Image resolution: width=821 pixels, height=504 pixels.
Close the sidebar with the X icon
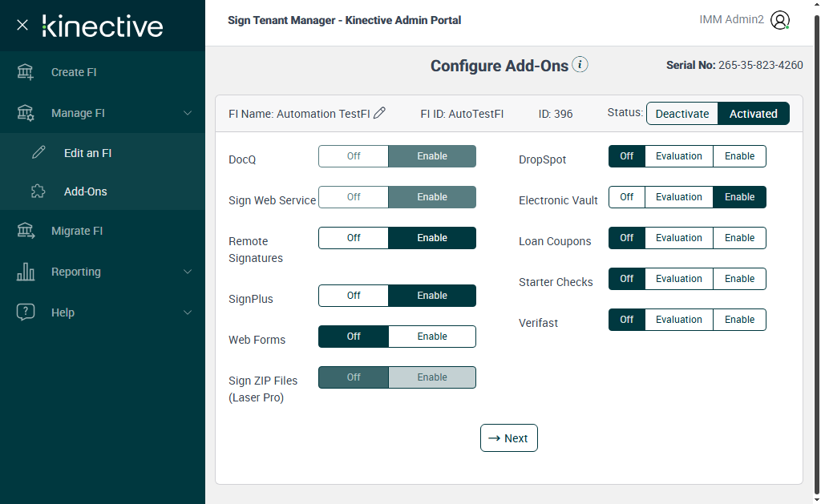[x=22, y=25]
